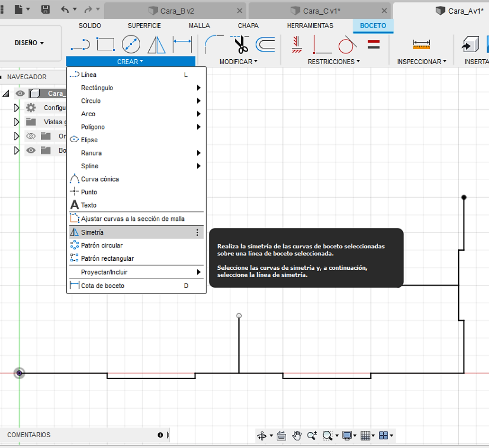Select the Pan hand tool
The height and width of the screenshot is (448, 489).
pos(297,436)
